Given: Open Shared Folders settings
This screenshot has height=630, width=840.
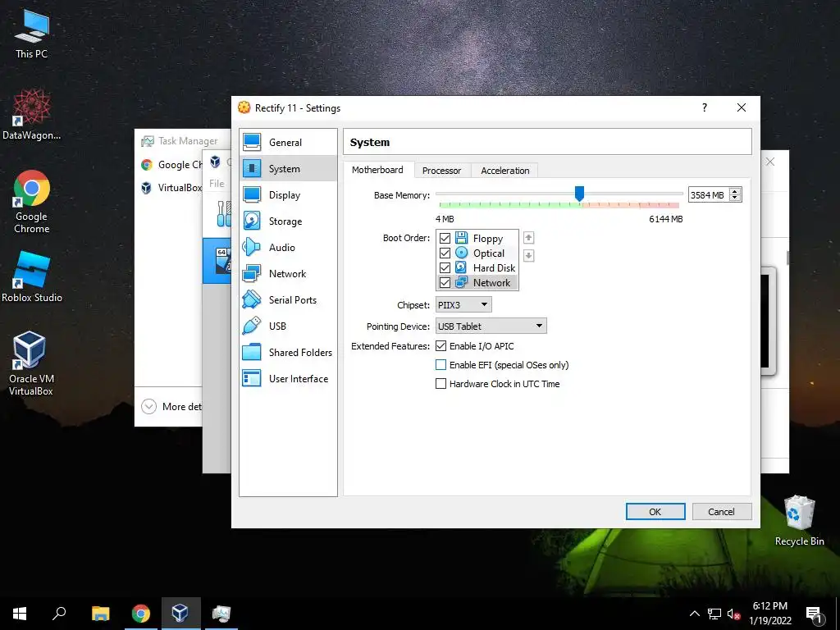Looking at the screenshot, I should [288, 353].
